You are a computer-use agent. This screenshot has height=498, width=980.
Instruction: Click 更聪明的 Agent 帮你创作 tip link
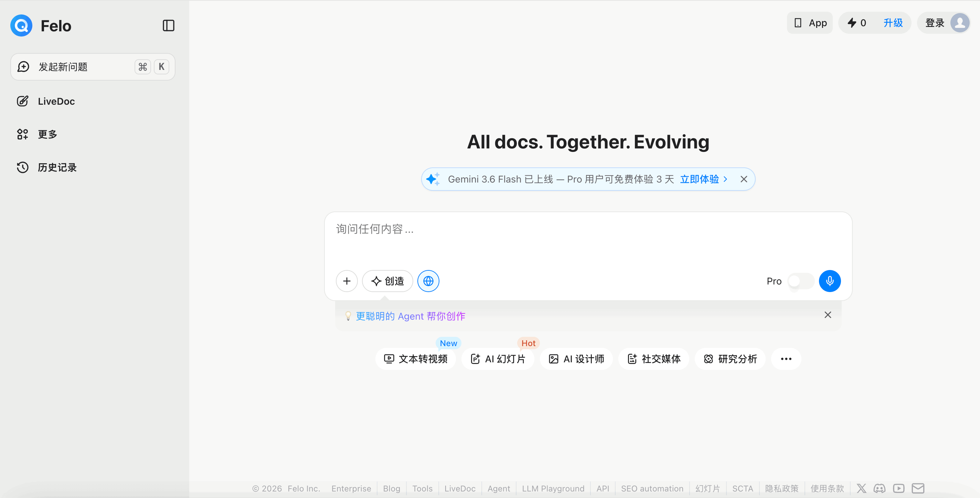click(411, 316)
